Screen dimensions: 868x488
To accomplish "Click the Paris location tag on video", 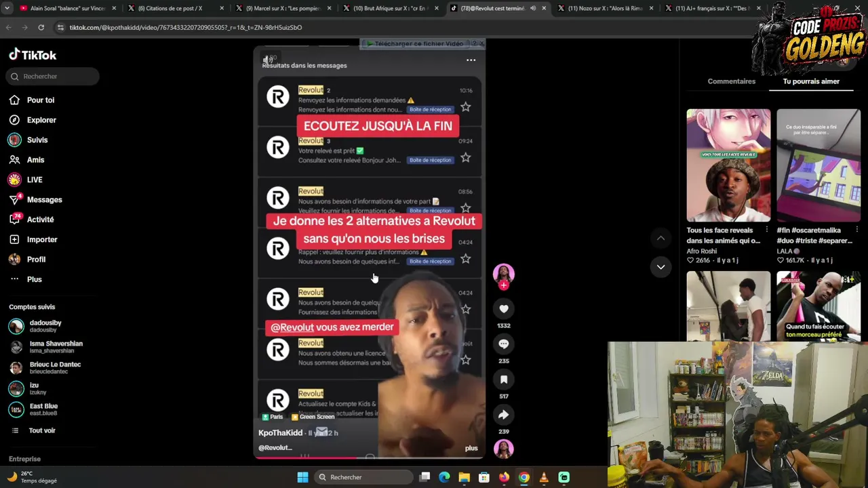I will point(271,417).
